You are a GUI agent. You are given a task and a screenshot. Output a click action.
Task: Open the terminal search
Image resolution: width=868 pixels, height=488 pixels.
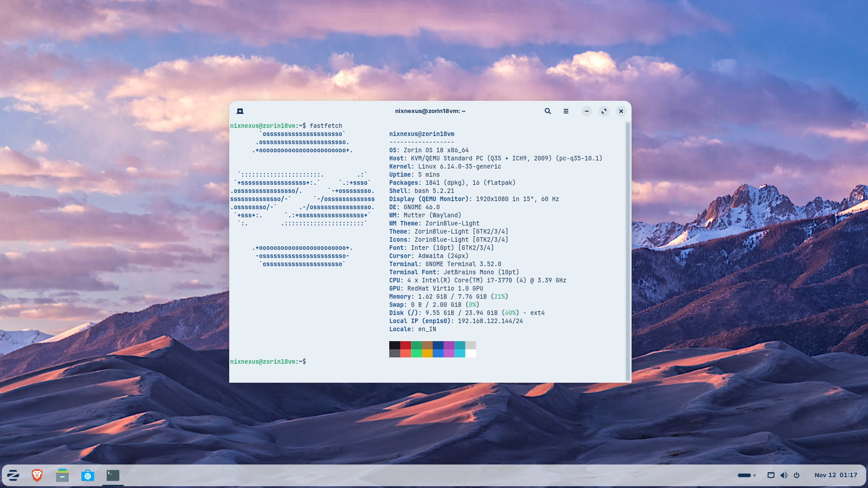pos(547,111)
